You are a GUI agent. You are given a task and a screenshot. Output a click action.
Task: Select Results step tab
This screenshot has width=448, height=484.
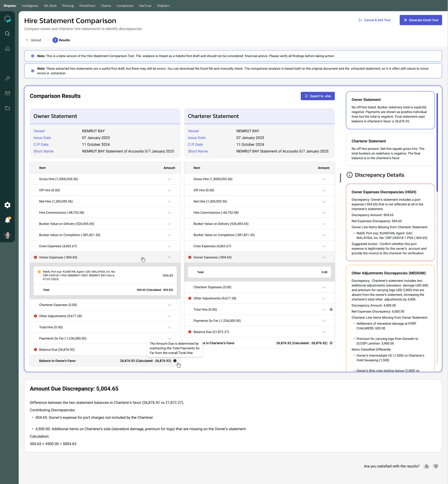61,40
